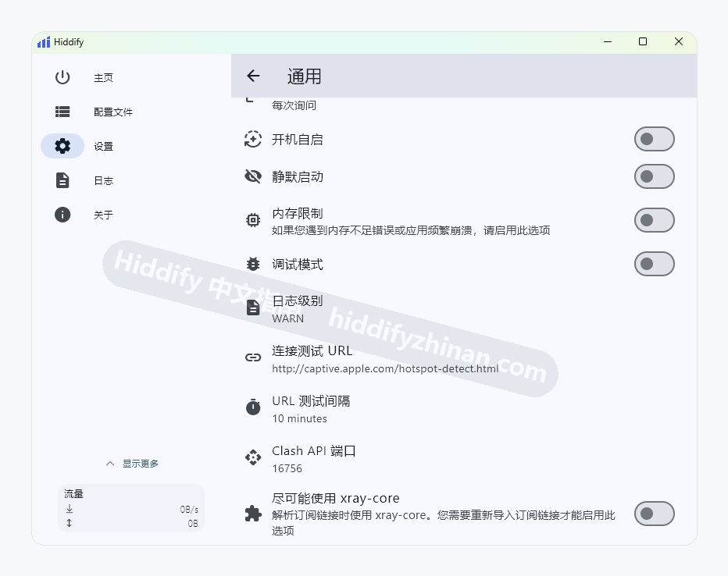
Task: Click the Clash API 端口 icon
Action: coord(253,457)
